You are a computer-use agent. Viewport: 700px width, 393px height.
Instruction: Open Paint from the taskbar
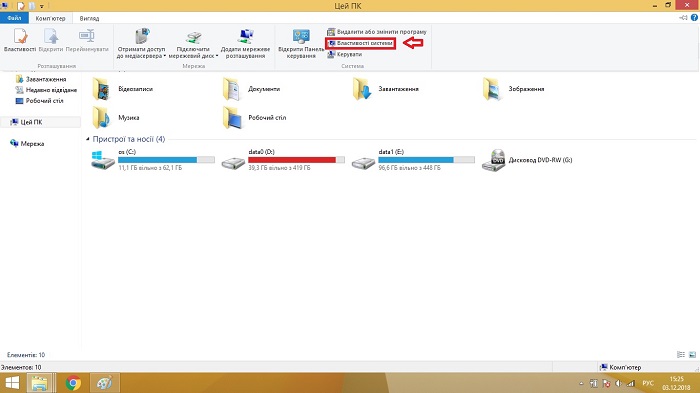(x=104, y=383)
